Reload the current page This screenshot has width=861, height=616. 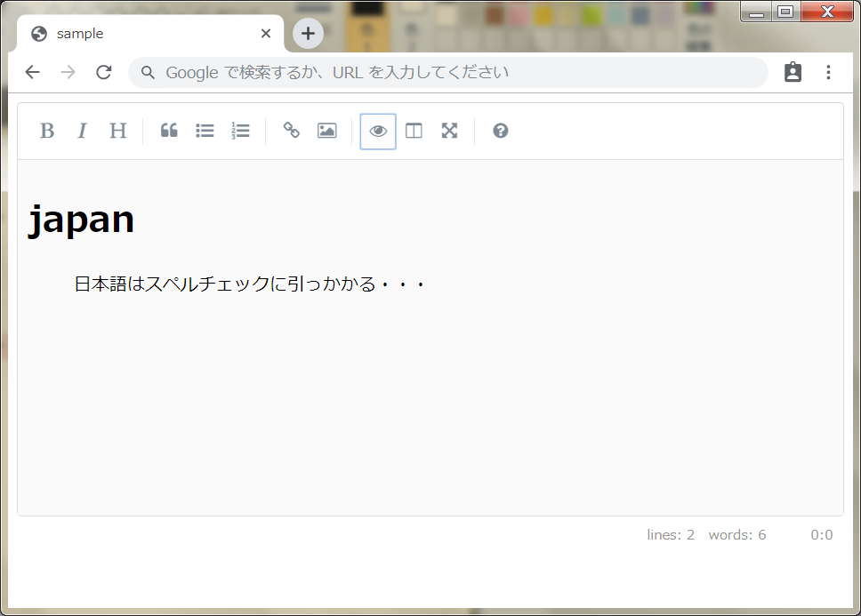pos(103,72)
